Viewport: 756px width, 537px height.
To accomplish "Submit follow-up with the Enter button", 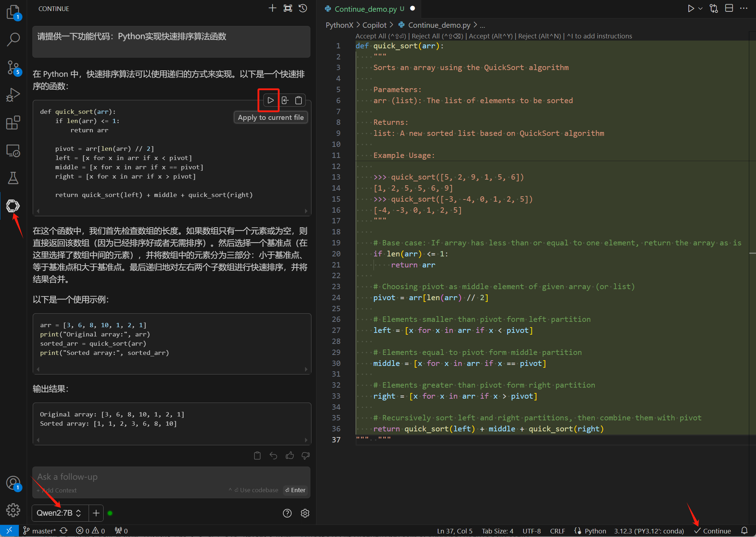I will [295, 490].
